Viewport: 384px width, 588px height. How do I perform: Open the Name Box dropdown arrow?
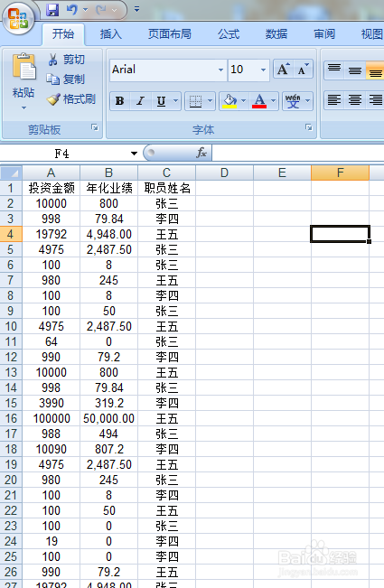(x=134, y=154)
